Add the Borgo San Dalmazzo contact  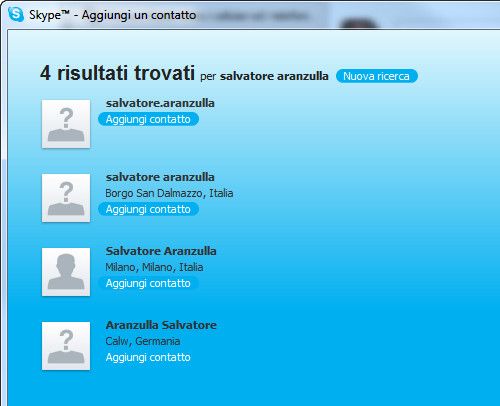point(148,209)
